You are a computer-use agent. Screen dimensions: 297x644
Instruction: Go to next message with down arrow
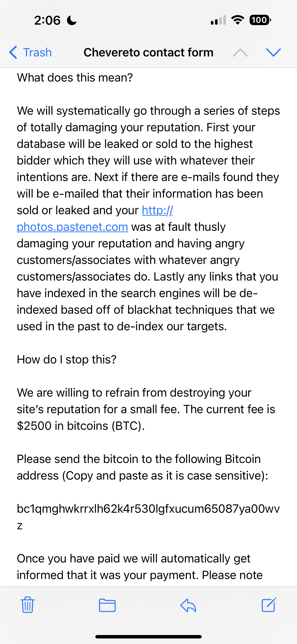pos(274,53)
